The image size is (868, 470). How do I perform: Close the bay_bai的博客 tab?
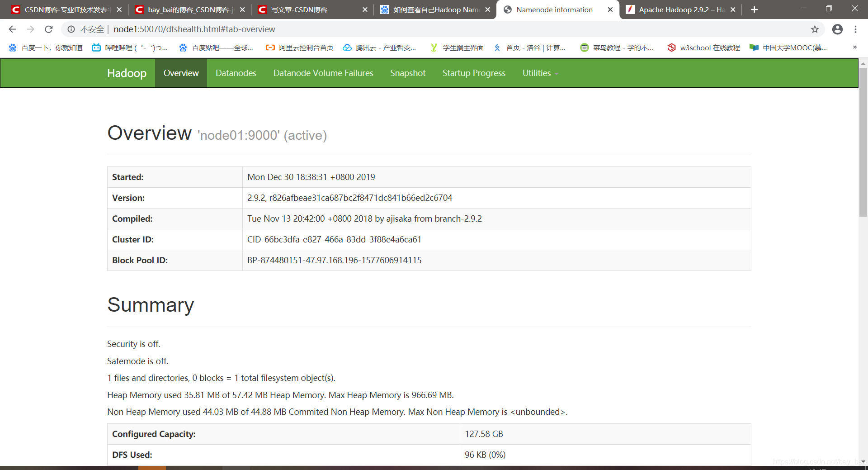click(x=242, y=9)
